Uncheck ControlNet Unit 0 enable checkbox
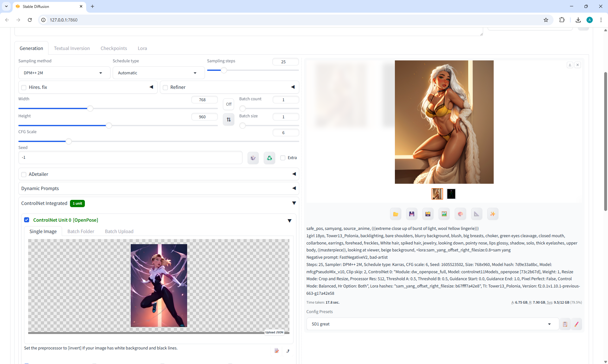Image resolution: width=608 pixels, height=364 pixels. coord(27,220)
